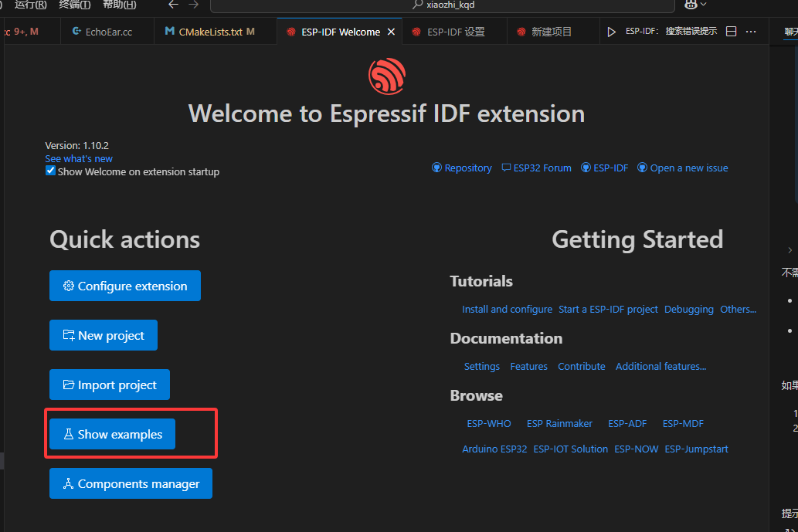Open the ESP-IDF 设置 tab
The width and height of the screenshot is (798, 532).
[x=455, y=32]
